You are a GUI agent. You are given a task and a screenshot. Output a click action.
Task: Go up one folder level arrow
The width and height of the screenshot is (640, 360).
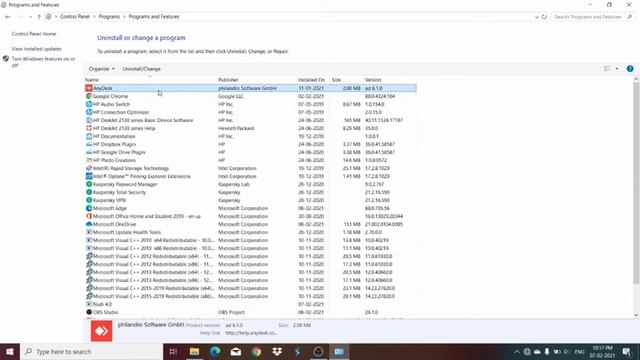39,17
